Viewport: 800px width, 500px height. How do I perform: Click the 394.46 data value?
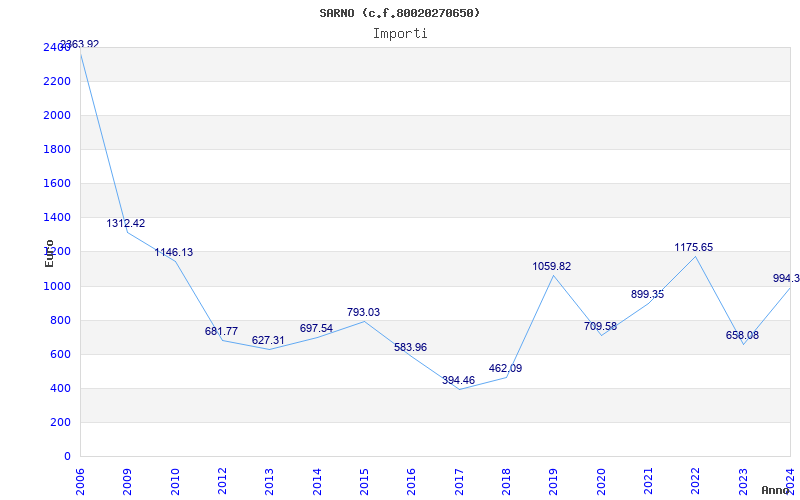458,380
